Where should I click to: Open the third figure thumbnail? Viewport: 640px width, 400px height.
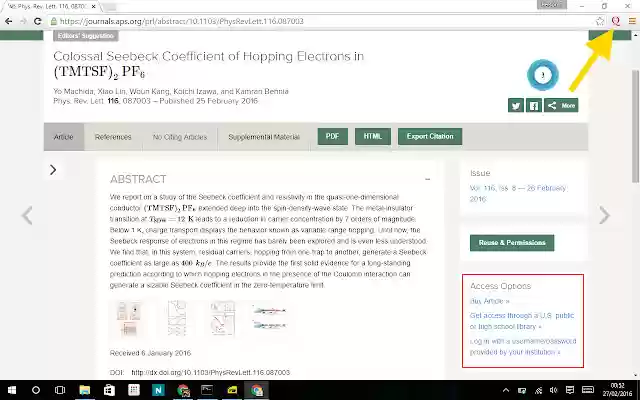point(223,318)
